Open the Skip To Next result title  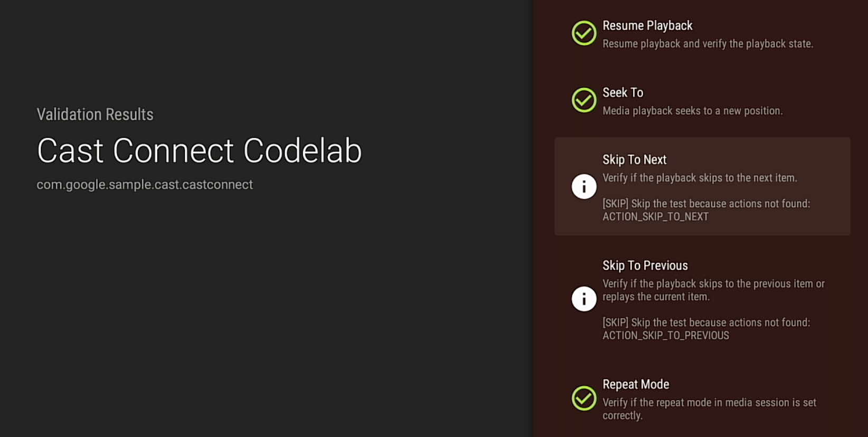pos(635,160)
